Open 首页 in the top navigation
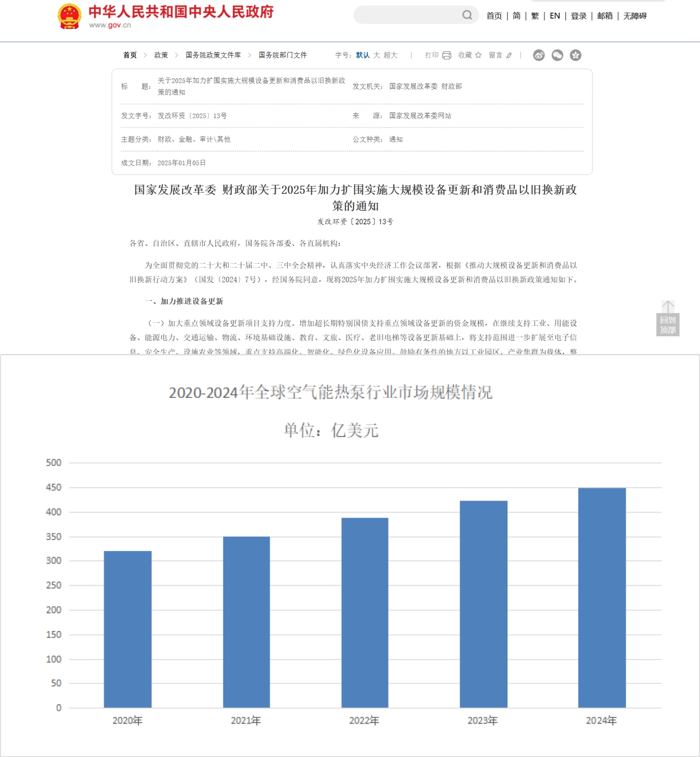 [x=494, y=16]
